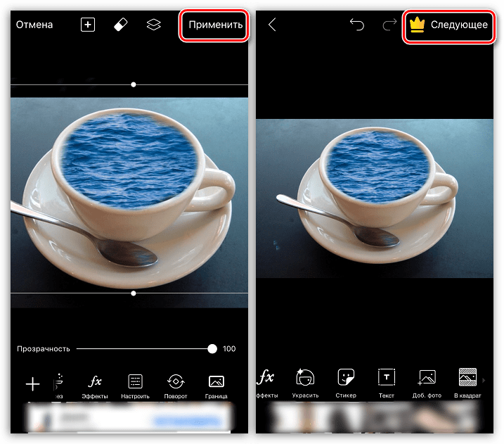Select the eraser tool icon
This screenshot has height=444, width=504.
(x=121, y=25)
